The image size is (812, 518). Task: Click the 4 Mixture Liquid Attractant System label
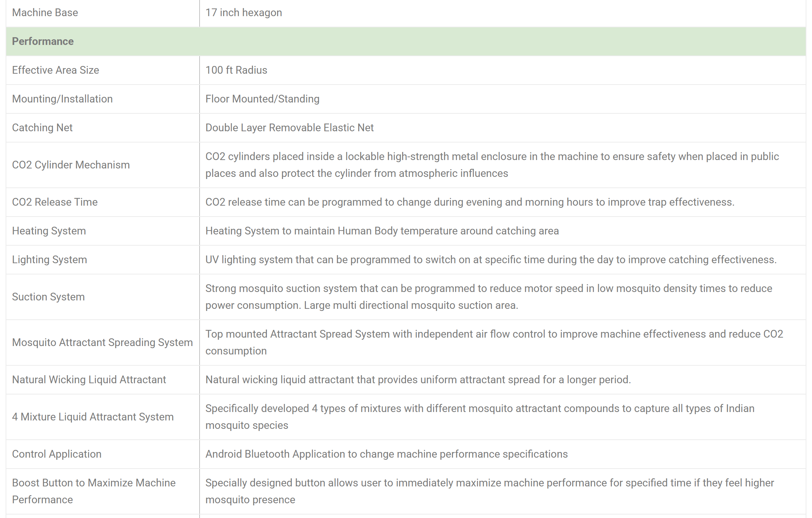click(x=93, y=417)
